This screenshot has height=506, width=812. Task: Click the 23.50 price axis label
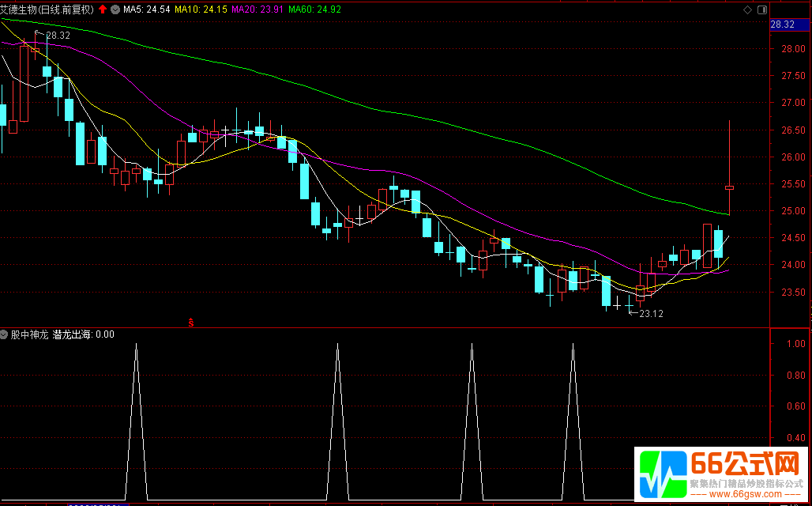click(794, 292)
